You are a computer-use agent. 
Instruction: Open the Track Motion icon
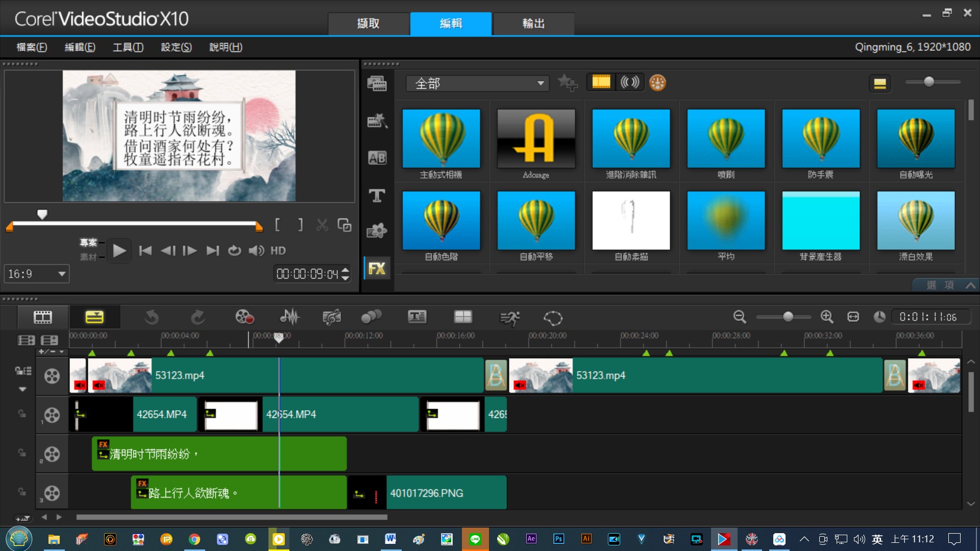tap(371, 317)
